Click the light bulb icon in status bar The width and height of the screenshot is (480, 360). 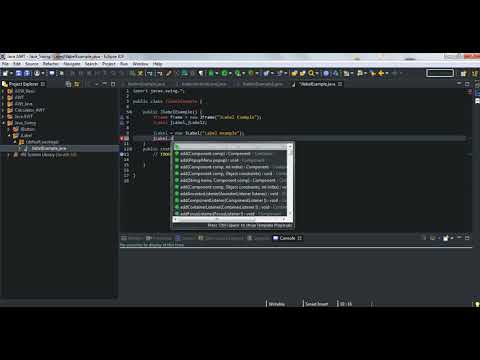[477, 304]
